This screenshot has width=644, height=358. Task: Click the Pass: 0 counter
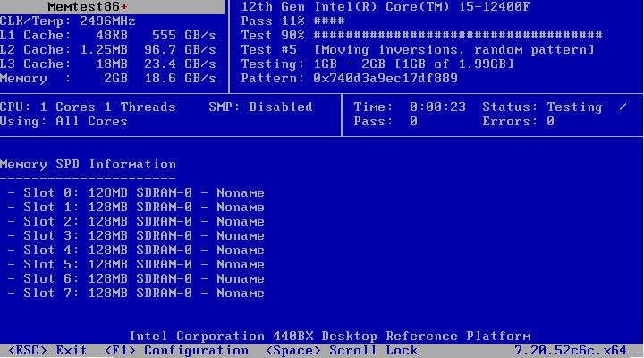point(386,121)
